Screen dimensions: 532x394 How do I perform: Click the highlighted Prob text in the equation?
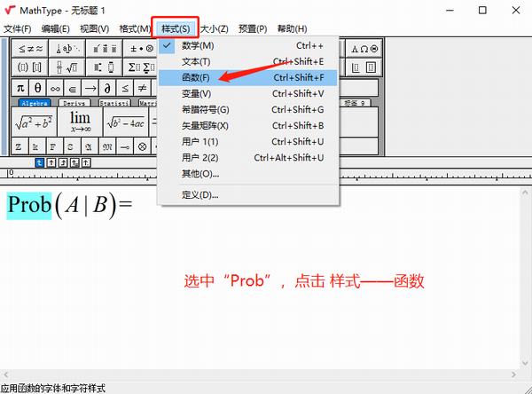[29, 206]
